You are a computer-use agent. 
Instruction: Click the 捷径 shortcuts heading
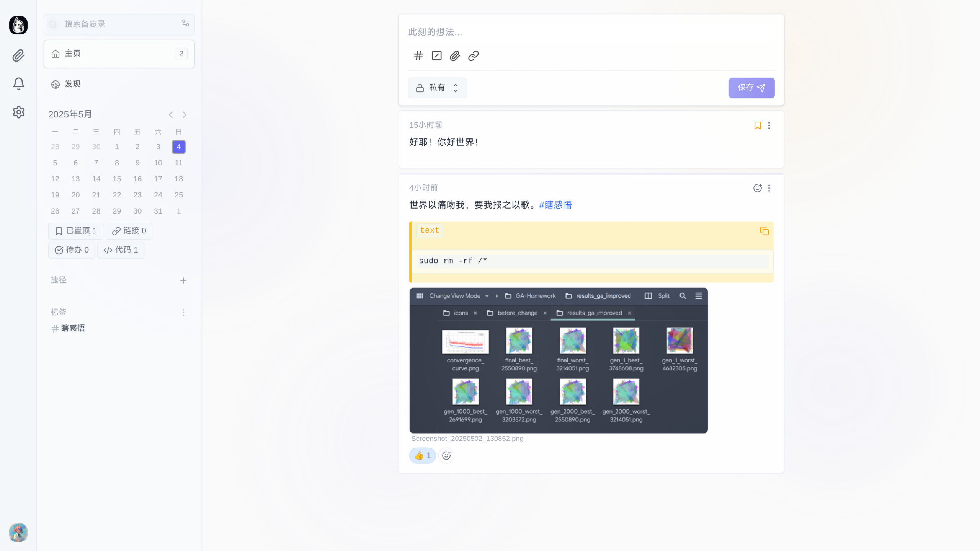(x=59, y=280)
